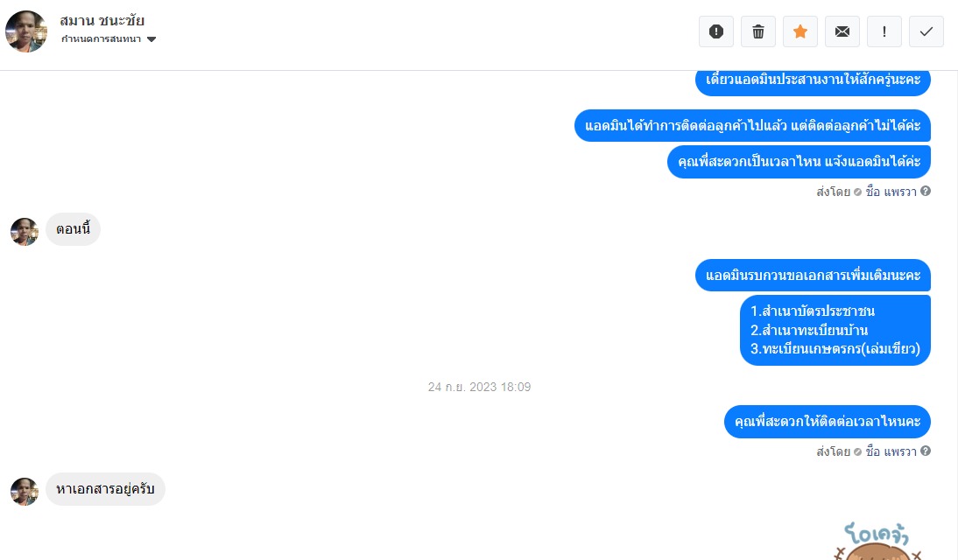This screenshot has width=958, height=560.
Task: Click message แอดมินรบกวนขอเอกสารเพิ่มเติมนะคะ
Action: (x=813, y=276)
